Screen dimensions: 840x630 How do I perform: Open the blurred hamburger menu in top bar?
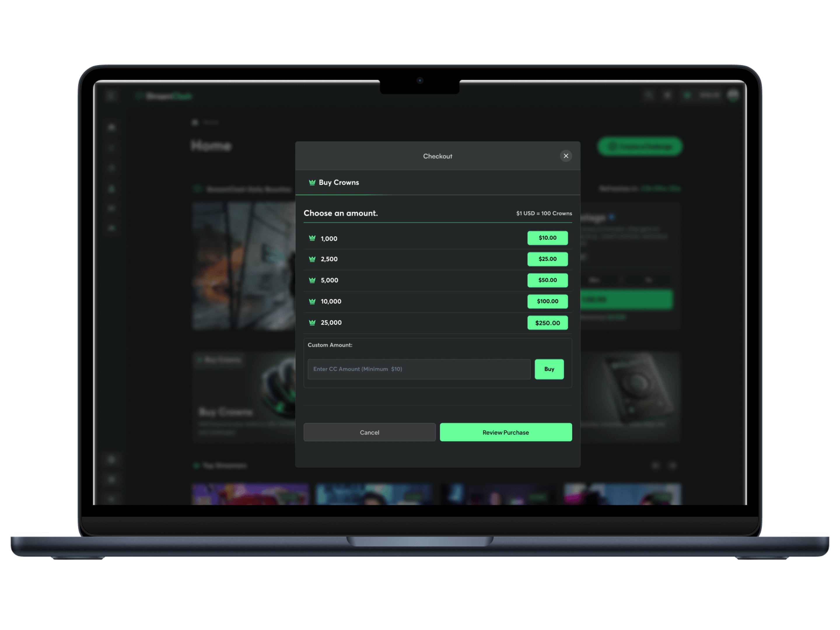click(x=111, y=96)
